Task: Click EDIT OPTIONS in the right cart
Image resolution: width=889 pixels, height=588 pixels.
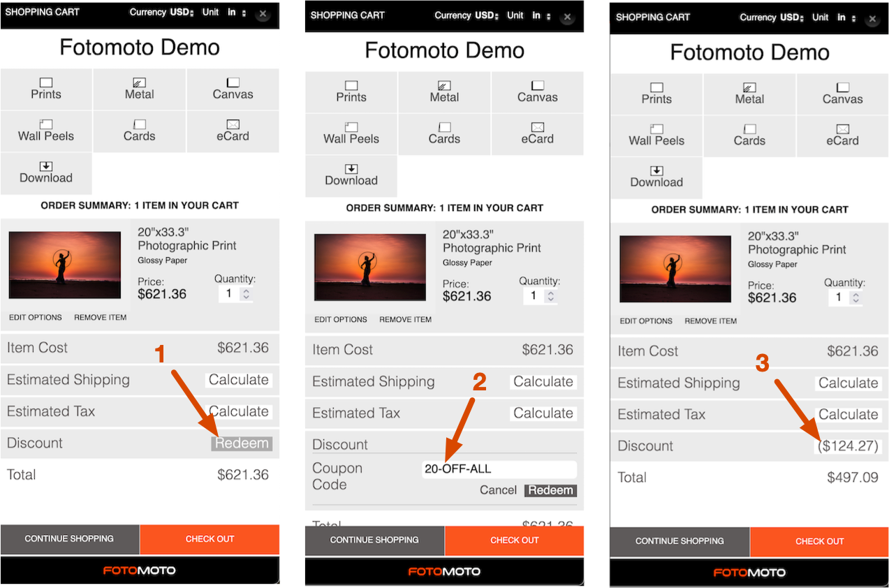Action: pyautogui.click(x=646, y=321)
